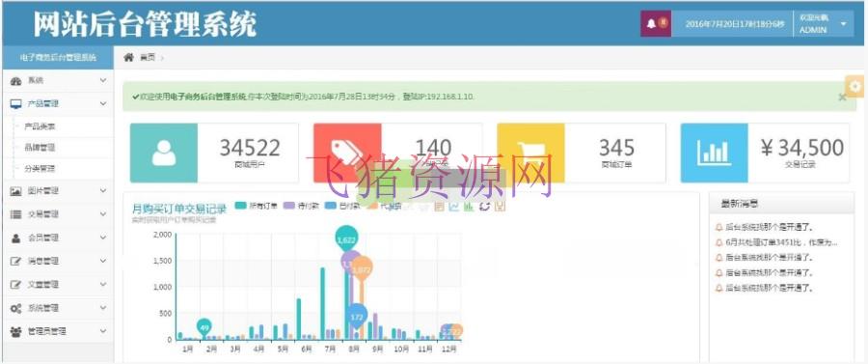Click the 会员管理 user icon
The image size is (868, 364).
click(x=16, y=238)
